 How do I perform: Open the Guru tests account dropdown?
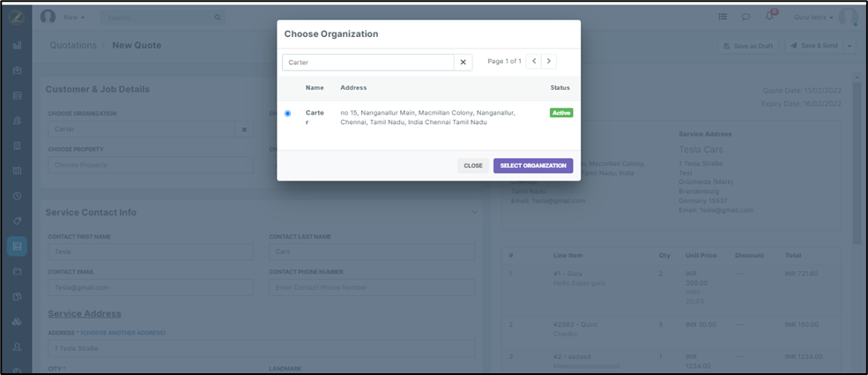pyautogui.click(x=813, y=17)
